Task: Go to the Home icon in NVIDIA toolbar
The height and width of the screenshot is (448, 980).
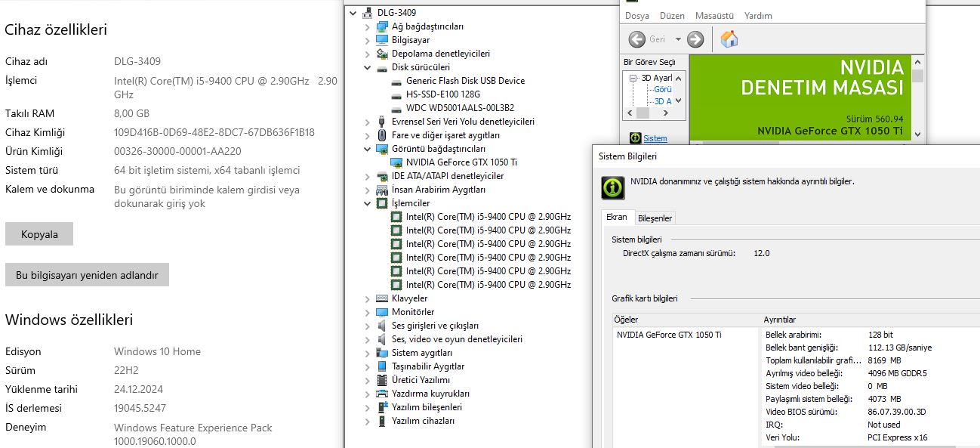Action: (729, 39)
